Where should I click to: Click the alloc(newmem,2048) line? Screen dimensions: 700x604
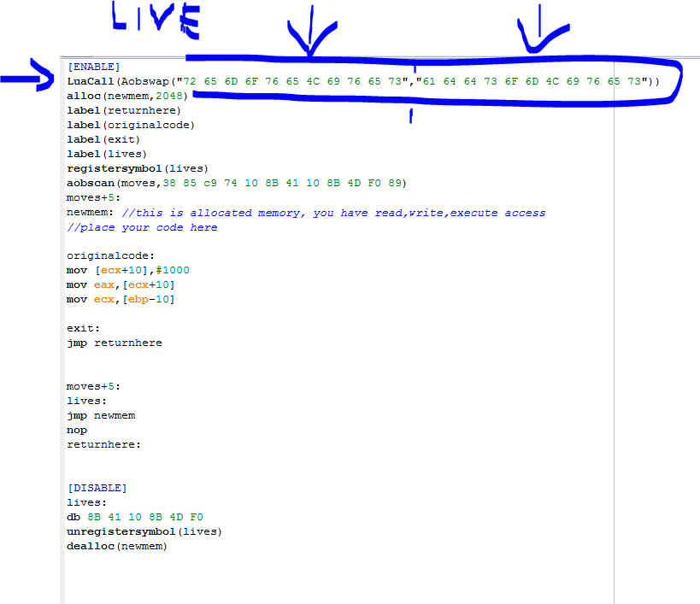(x=126, y=96)
